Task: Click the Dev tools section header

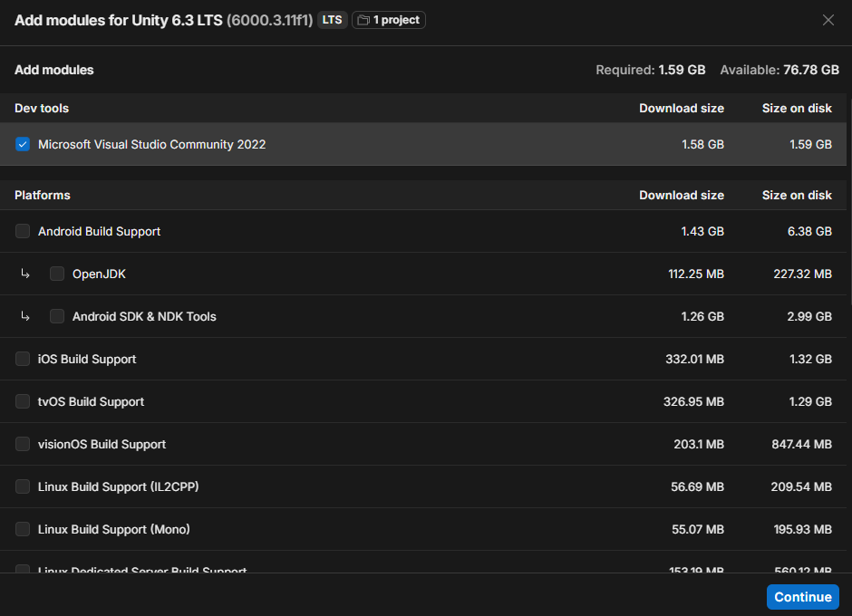Action: point(42,108)
